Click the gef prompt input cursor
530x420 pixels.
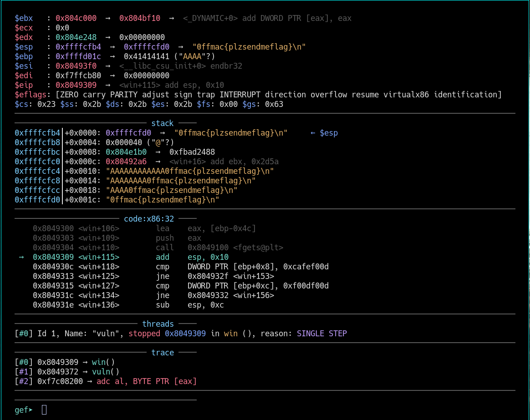(44, 410)
